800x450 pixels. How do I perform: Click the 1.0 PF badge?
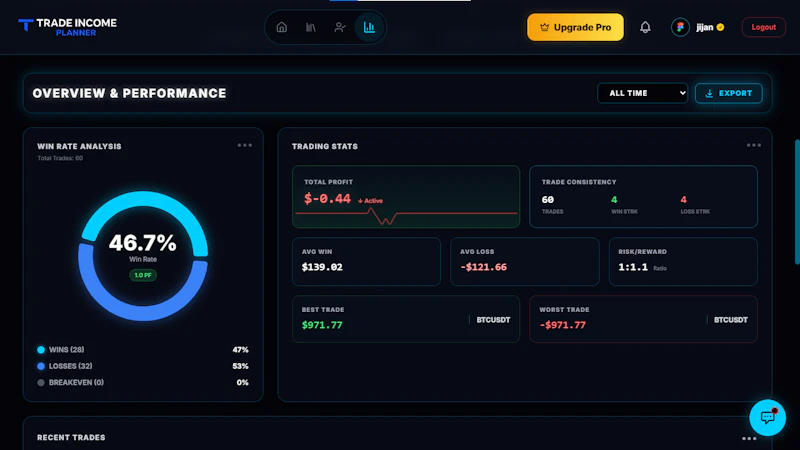click(143, 275)
